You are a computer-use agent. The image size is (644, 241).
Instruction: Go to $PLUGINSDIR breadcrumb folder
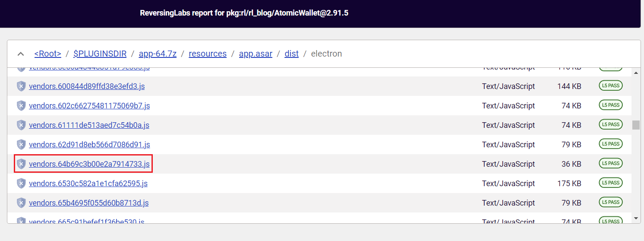[x=100, y=54]
